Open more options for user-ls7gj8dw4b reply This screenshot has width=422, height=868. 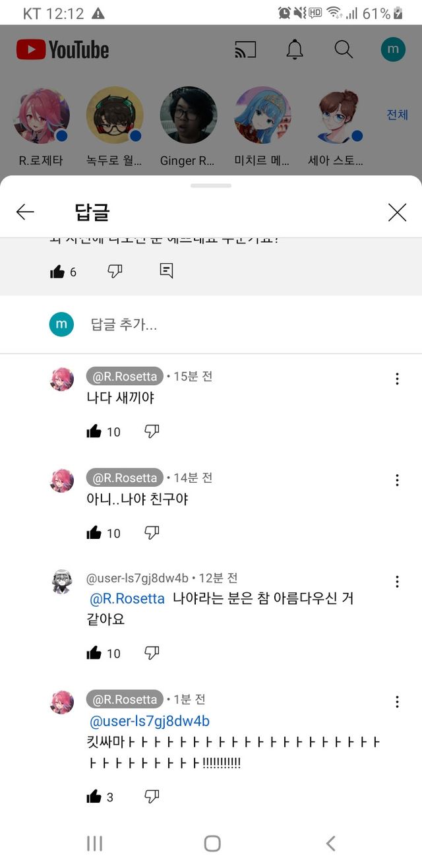coord(397,582)
